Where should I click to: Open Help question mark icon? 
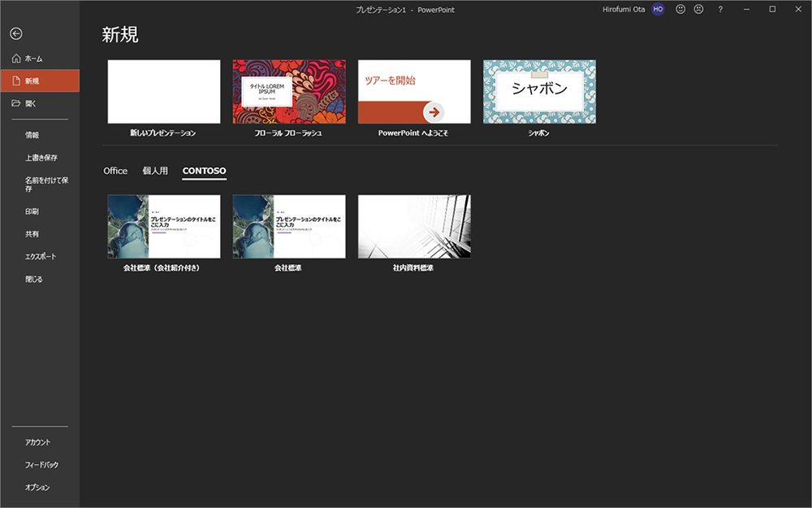tap(720, 9)
